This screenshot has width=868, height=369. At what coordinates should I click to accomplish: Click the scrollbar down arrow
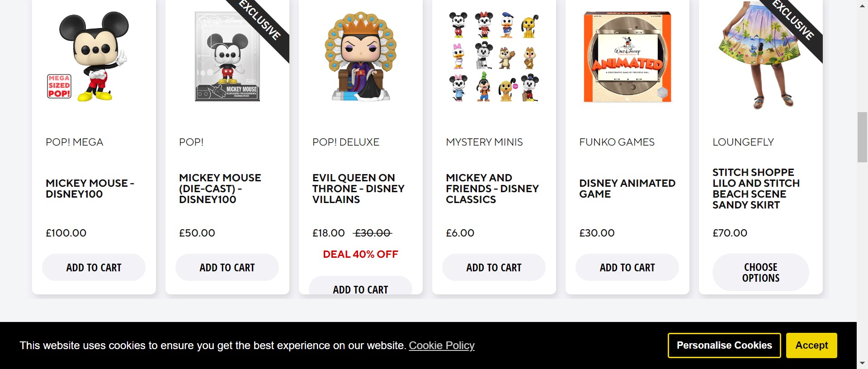pyautogui.click(x=862, y=363)
